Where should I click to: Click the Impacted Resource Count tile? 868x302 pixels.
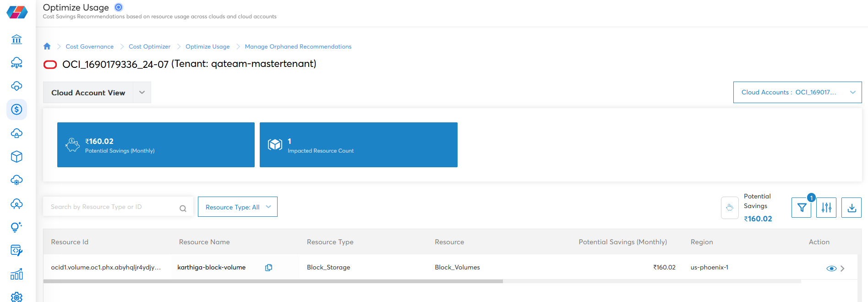click(x=359, y=145)
